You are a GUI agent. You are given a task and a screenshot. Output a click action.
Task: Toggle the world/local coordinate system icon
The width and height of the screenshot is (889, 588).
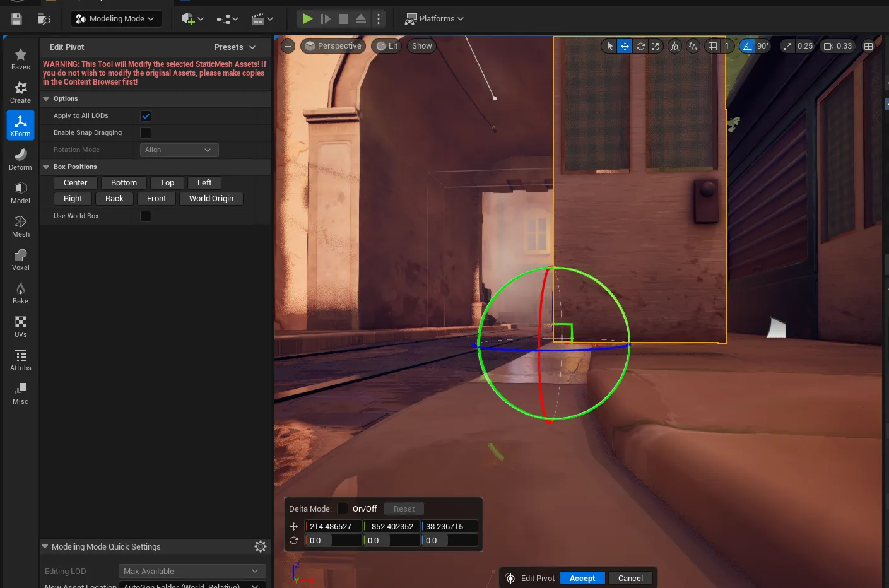click(x=675, y=46)
